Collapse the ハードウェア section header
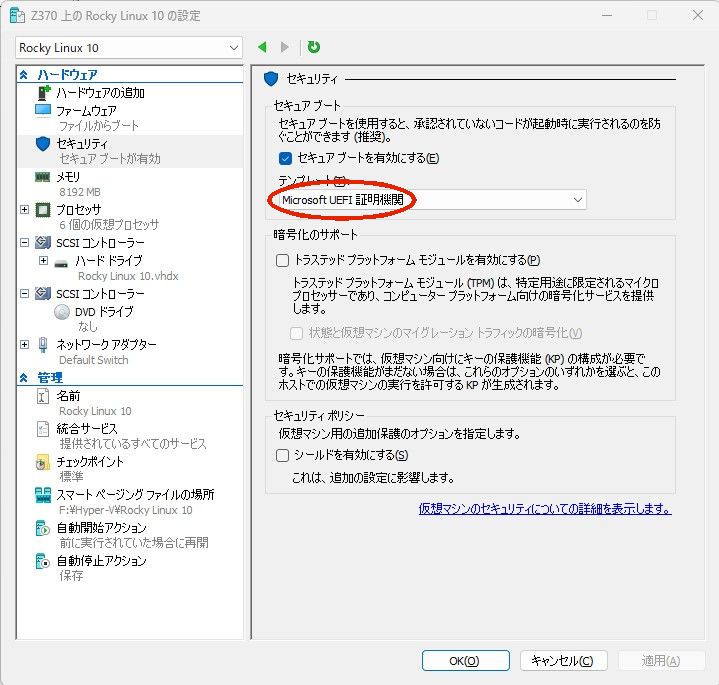This screenshot has width=719, height=685. click(24, 75)
